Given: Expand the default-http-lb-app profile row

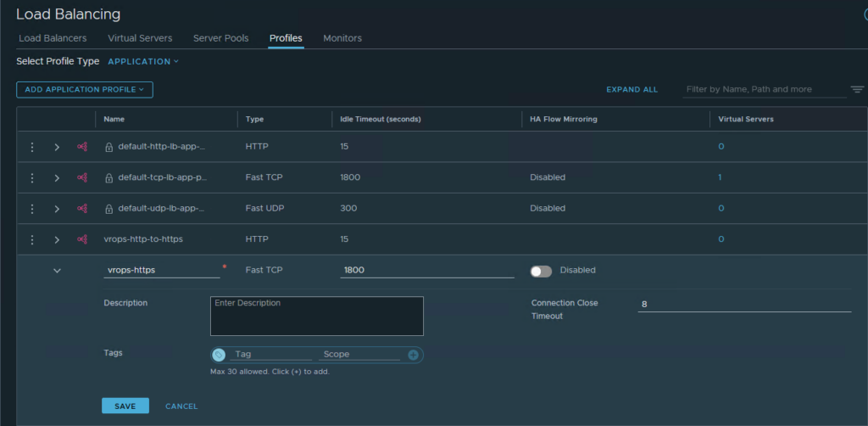Looking at the screenshot, I should click(57, 147).
